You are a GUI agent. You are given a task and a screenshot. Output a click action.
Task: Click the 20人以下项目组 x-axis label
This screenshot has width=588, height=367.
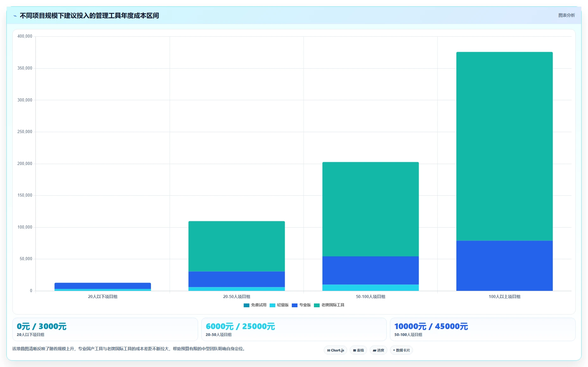(103, 297)
